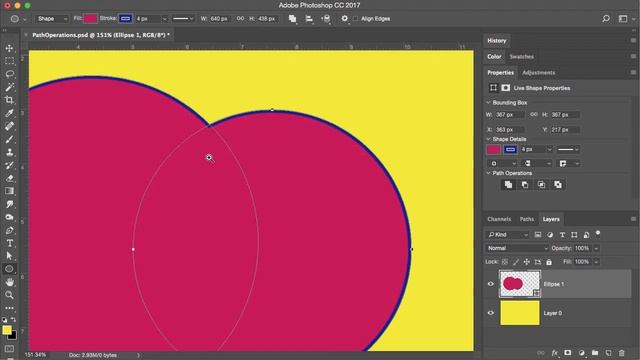Switch to the Paths tab

[x=527, y=219]
